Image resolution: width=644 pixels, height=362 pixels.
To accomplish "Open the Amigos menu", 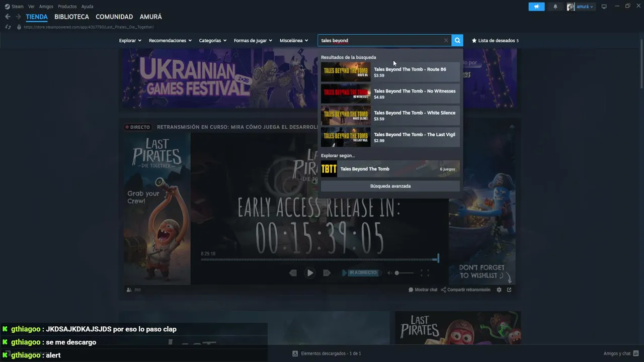I will (x=46, y=7).
